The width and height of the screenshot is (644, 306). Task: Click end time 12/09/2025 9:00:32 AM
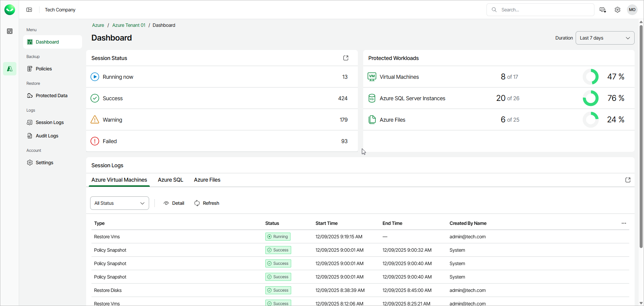(x=407, y=250)
